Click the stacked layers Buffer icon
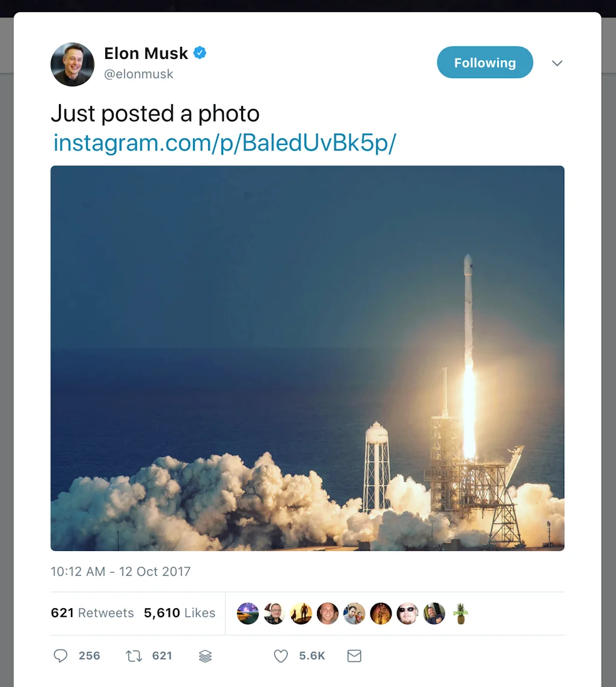This screenshot has height=687, width=616. (x=205, y=656)
